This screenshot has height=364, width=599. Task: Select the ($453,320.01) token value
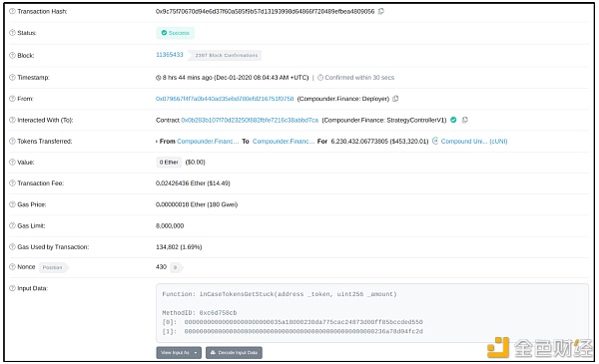(x=408, y=142)
